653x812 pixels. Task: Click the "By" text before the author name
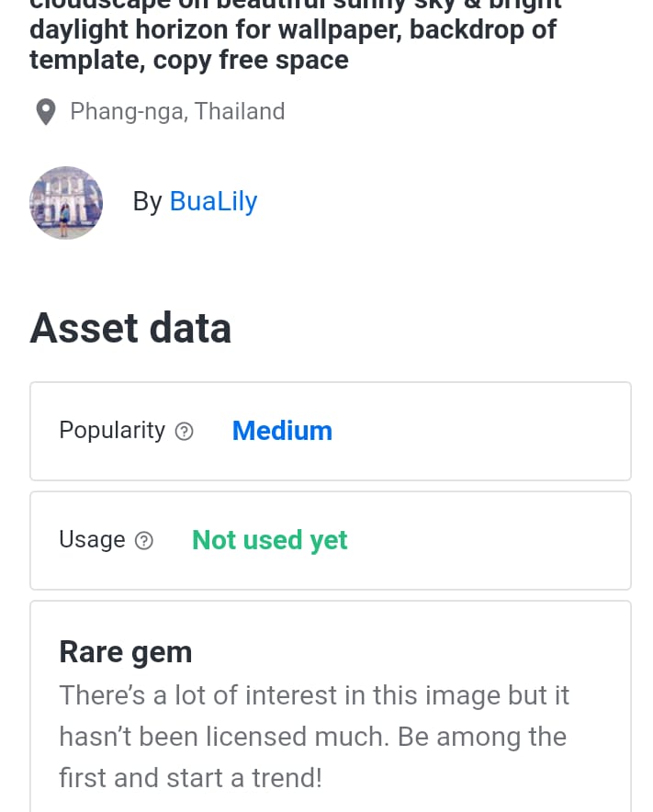(x=147, y=202)
